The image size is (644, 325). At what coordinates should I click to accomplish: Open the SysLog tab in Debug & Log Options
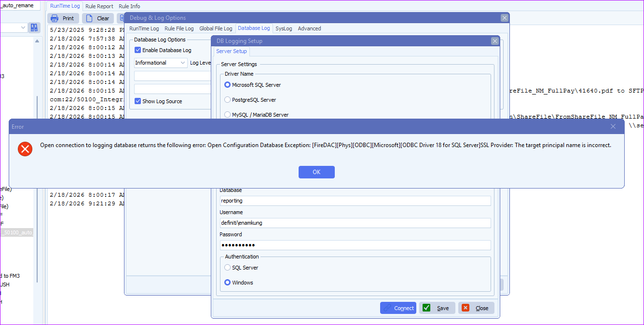point(284,28)
